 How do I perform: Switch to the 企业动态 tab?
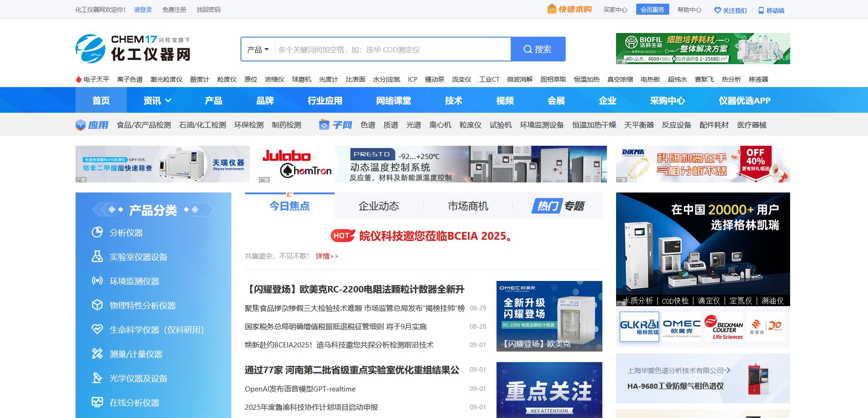379,206
